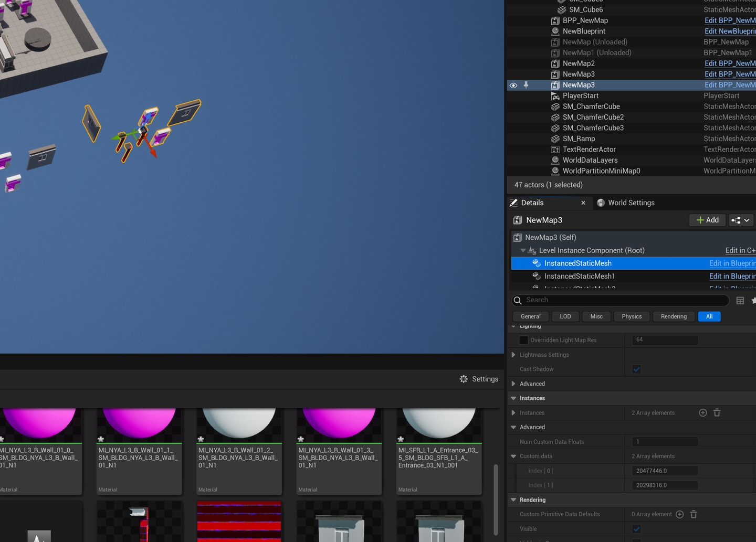The image size is (756, 542).
Task: Add element to Custom Primitive Data Defaults
Action: [679, 514]
